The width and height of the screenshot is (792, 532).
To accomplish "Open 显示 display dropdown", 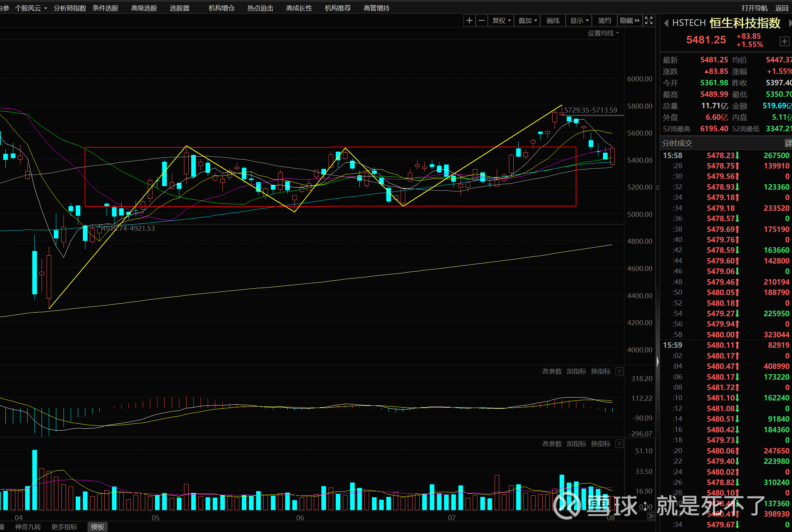I will coord(579,21).
